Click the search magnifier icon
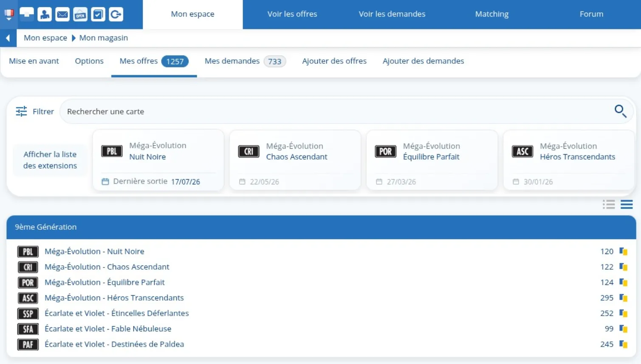 pyautogui.click(x=620, y=111)
